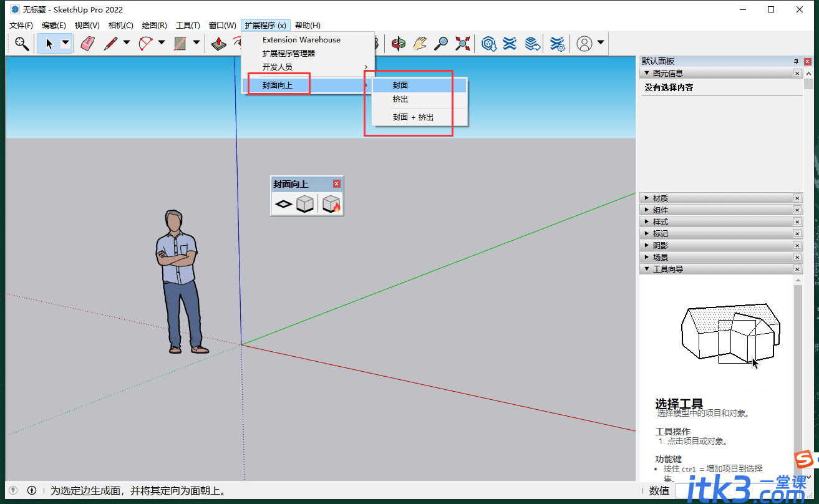Expand the 组件 panel
Screen dimensions: 819x504
coord(647,210)
